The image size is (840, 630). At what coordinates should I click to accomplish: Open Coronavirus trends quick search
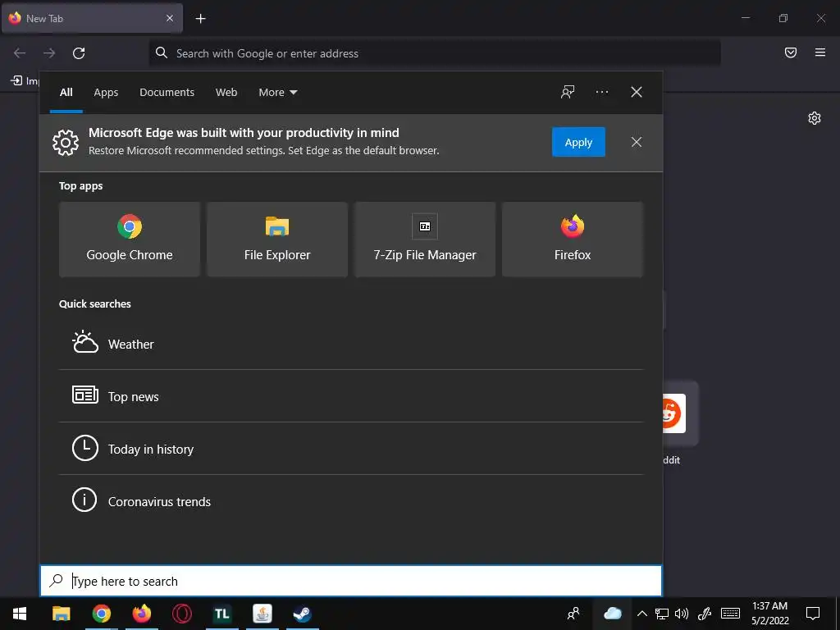(x=351, y=501)
